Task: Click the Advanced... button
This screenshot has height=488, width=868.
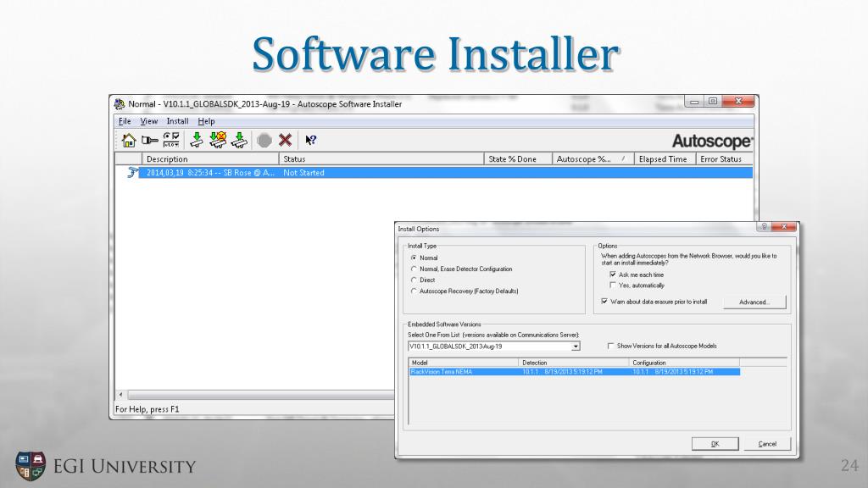Action: click(754, 302)
